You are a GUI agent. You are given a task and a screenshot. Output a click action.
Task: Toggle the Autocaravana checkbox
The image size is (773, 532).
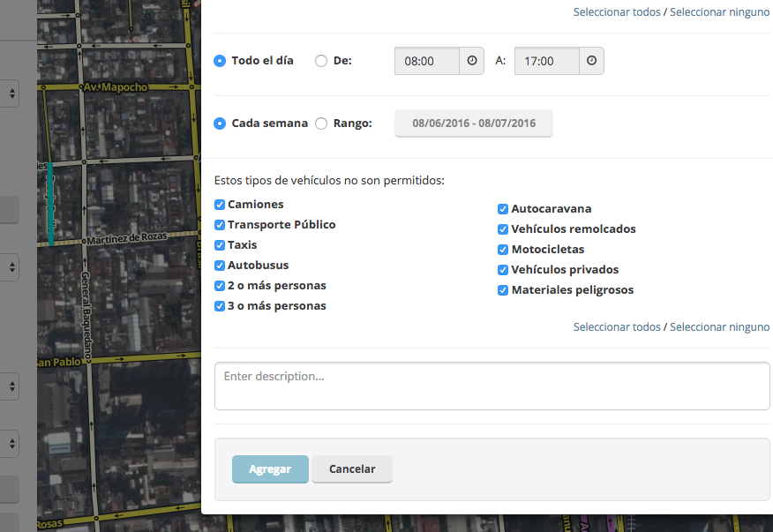[x=503, y=209]
